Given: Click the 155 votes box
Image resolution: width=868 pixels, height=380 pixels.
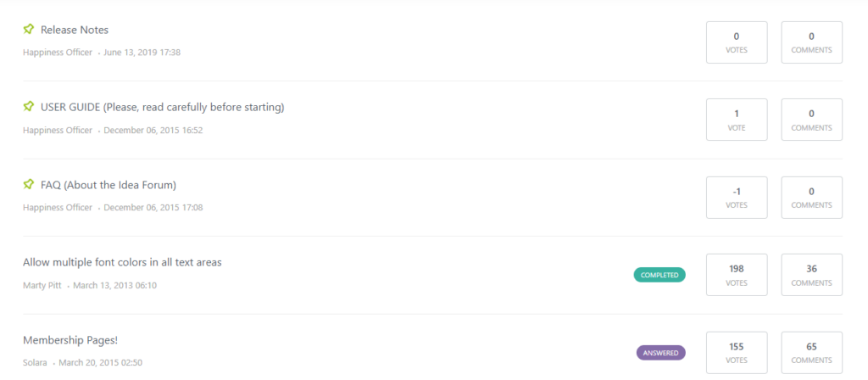Looking at the screenshot, I should 737,353.
